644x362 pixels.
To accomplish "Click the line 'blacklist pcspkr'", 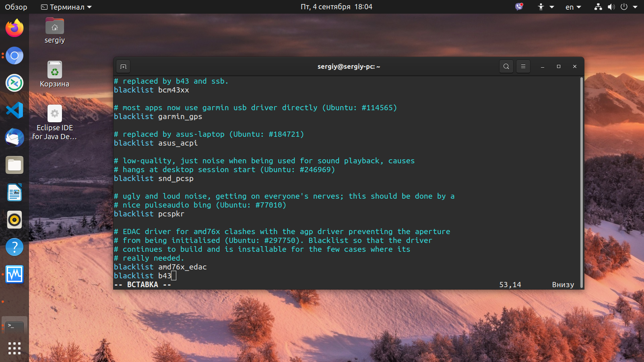I will (x=149, y=214).
